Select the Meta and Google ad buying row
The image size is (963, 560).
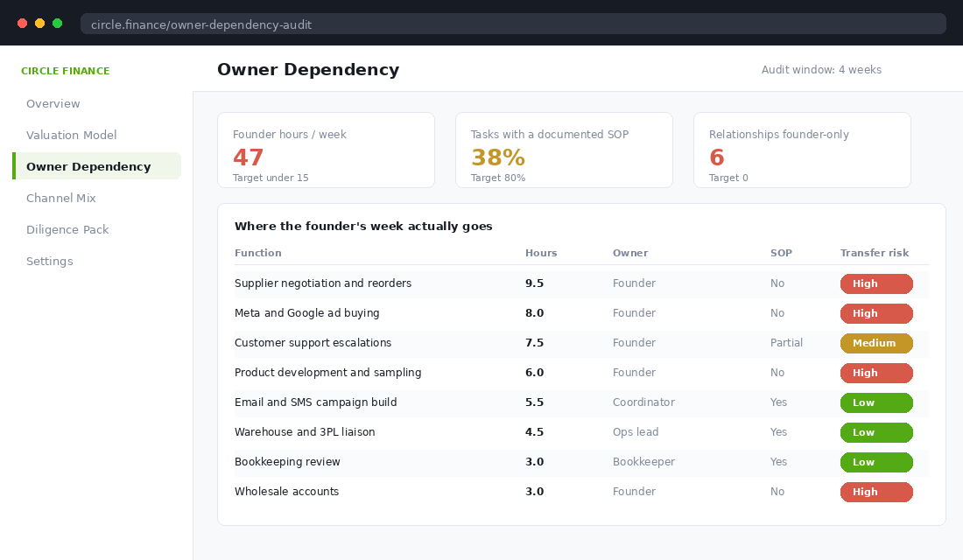tap(581, 313)
